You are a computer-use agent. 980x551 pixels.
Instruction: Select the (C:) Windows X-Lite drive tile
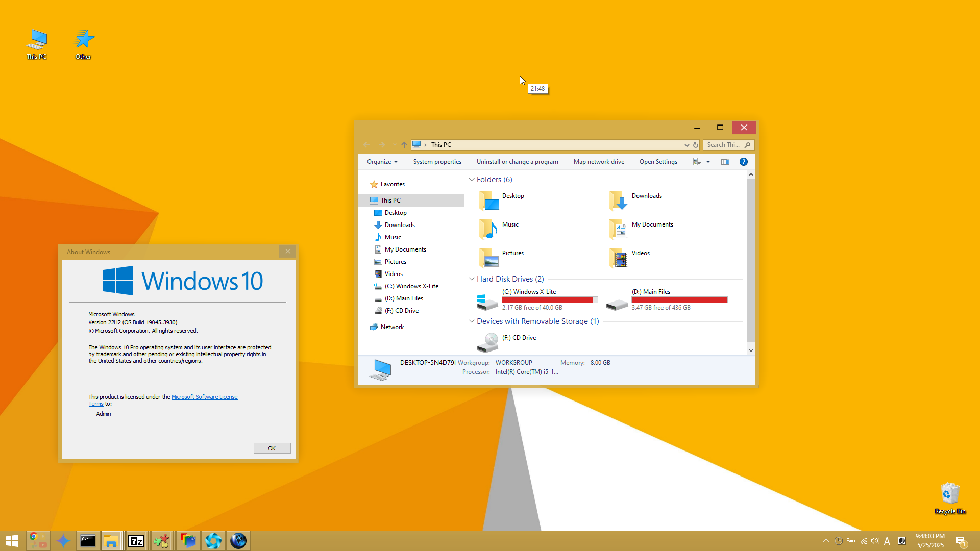click(537, 299)
